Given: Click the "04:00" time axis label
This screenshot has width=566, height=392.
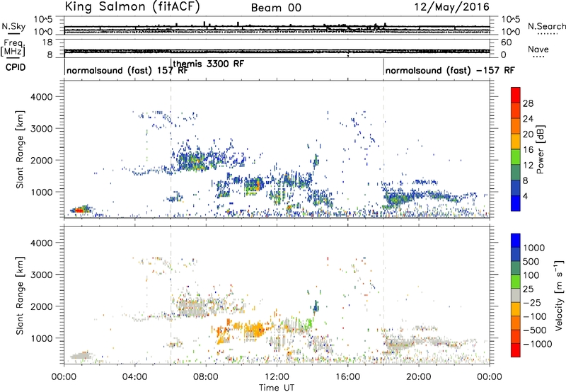Looking at the screenshot, I should [135, 377].
